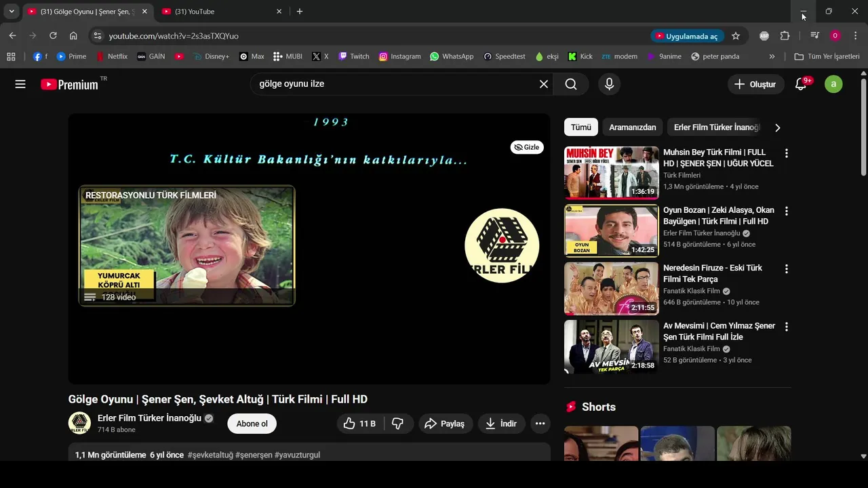Click the #şenerşen hashtag
This screenshot has height=488, width=868.
click(x=254, y=455)
